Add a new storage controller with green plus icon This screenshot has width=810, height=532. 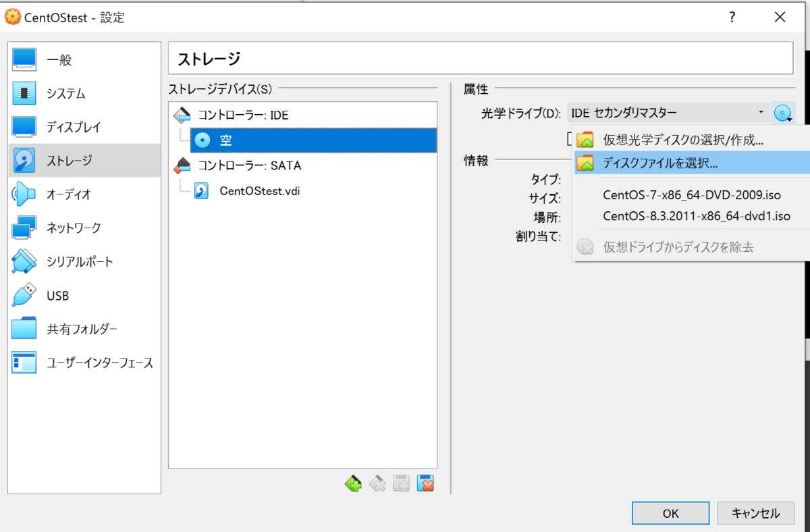tap(353, 483)
